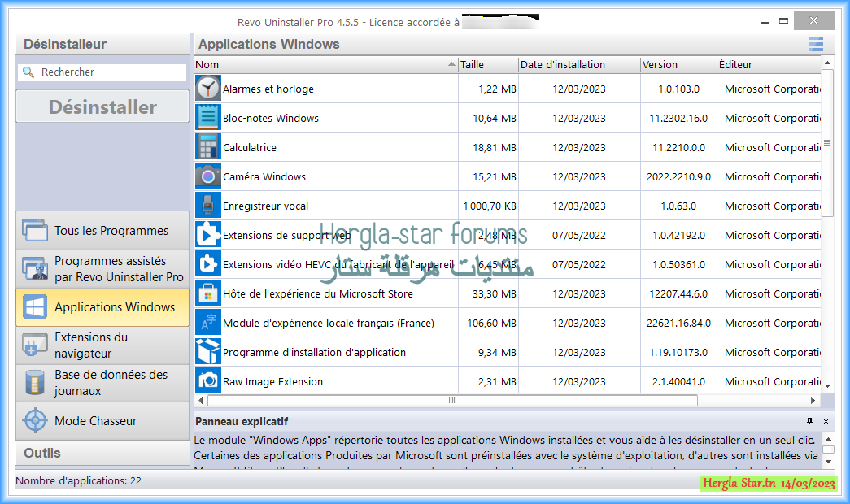Select Raw Image Extension entry
Viewport: 850px width, 504px height.
coord(508,381)
